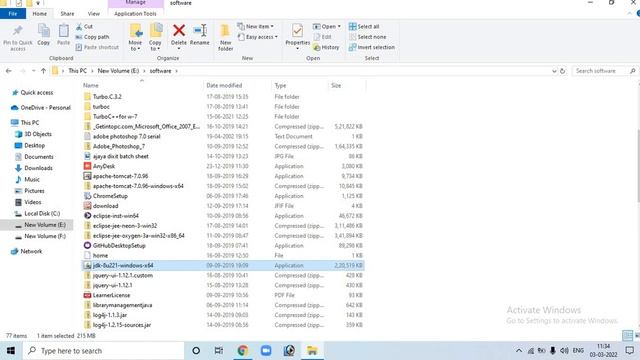Sort by the Name column header
The height and width of the screenshot is (360, 640).
(142, 85)
